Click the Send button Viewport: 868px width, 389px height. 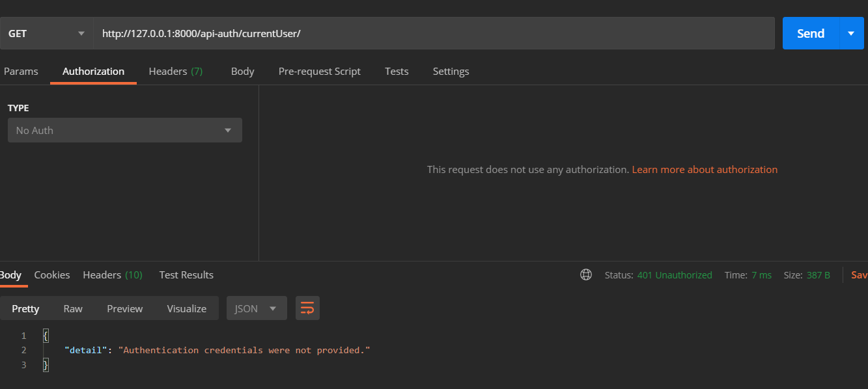tap(811, 33)
